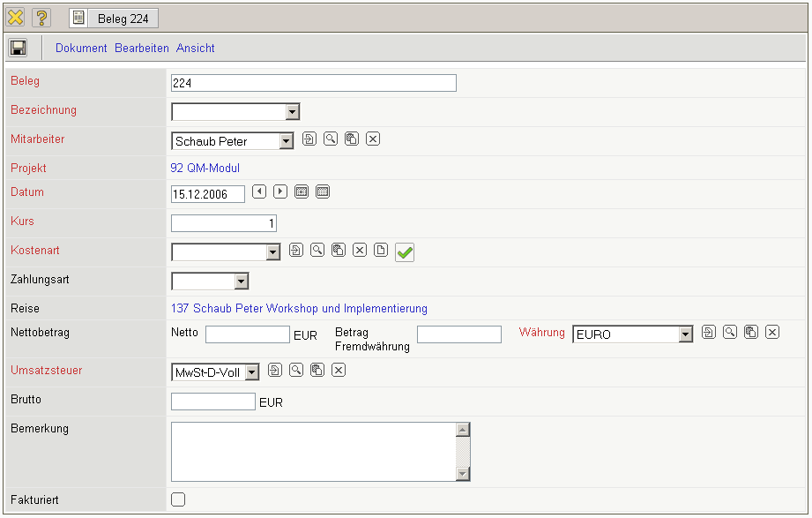The width and height of the screenshot is (812, 518).
Task: Expand the Bezeichnung dropdown
Action: pos(293,112)
